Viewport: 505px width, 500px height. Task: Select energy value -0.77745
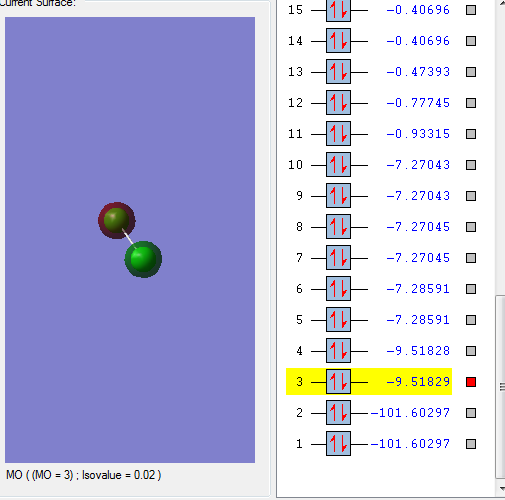418,103
